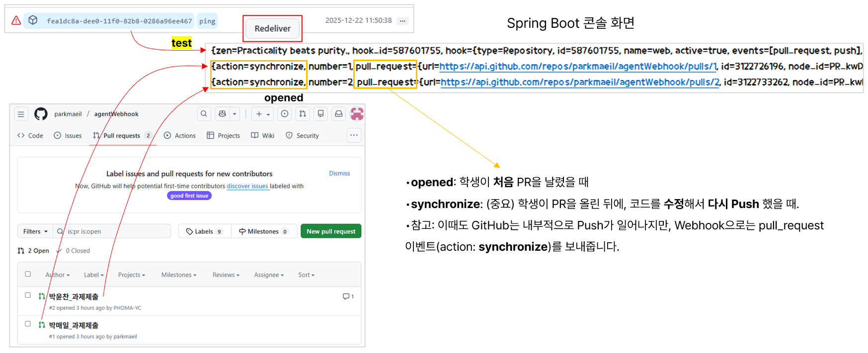Screen dimensions: 868x353
Task: Click the webhook delivery failed warning icon
Action: click(x=16, y=20)
